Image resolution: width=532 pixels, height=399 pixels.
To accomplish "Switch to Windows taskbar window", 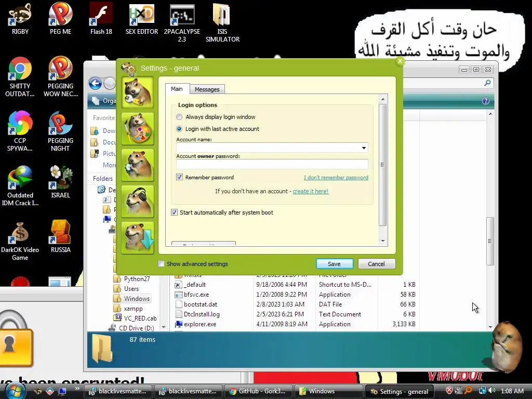I will click(x=328, y=391).
